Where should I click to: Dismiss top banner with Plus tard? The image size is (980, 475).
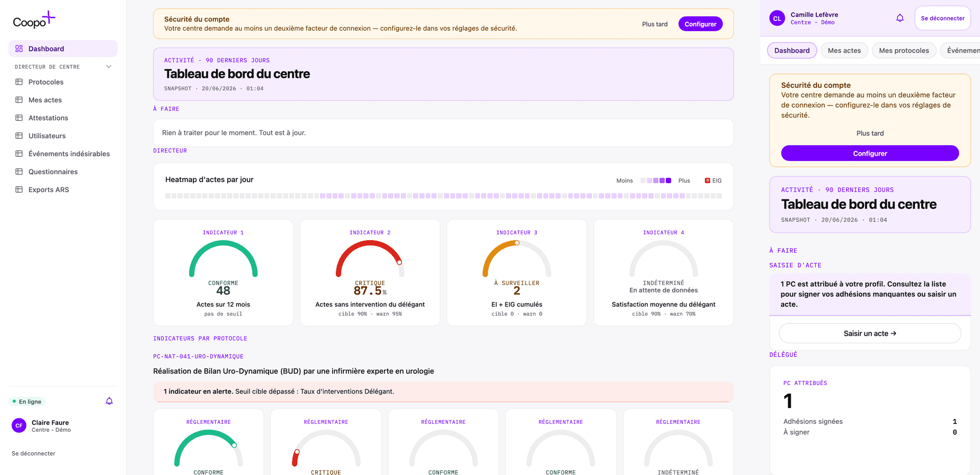[655, 24]
